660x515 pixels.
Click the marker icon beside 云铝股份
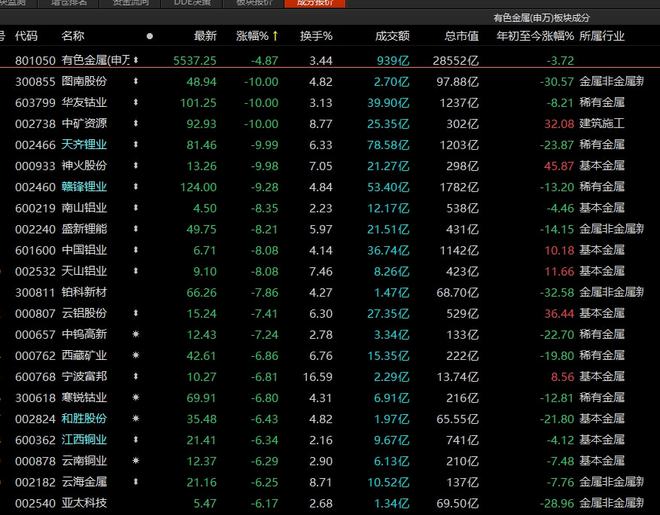tap(136, 313)
